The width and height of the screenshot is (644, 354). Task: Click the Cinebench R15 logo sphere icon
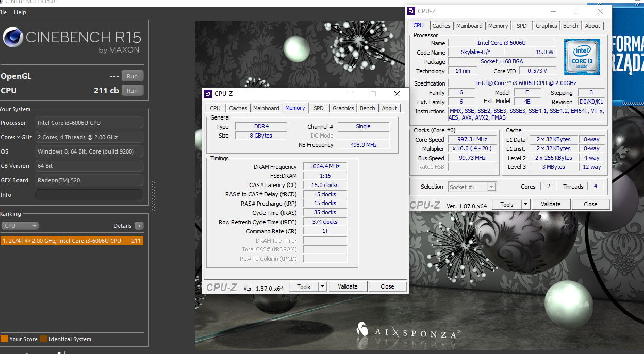coord(12,38)
